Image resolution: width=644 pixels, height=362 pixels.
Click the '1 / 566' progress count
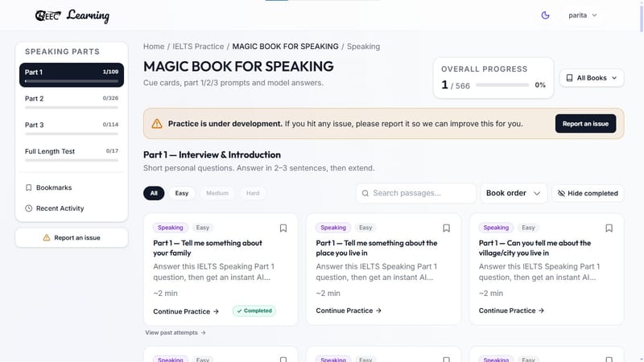pos(456,85)
